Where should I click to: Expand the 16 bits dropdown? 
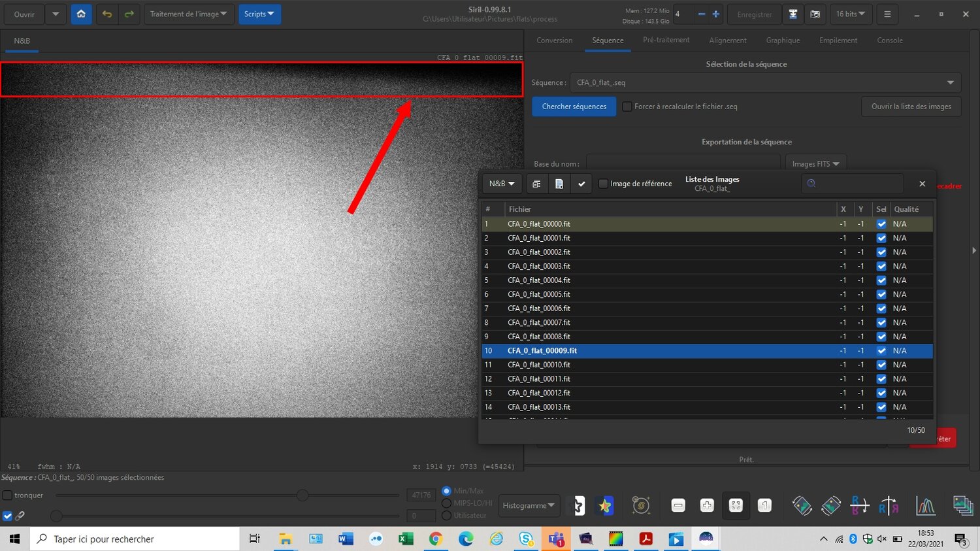[x=850, y=14]
